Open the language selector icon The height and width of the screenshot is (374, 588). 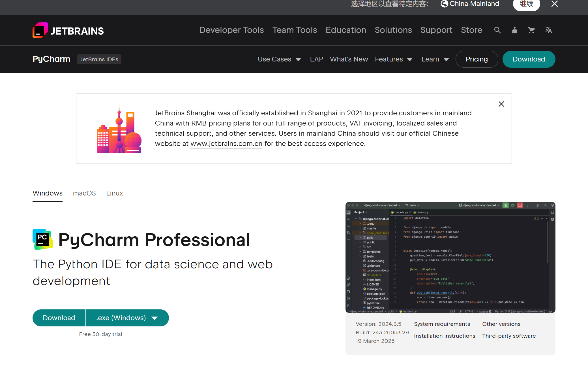(549, 30)
